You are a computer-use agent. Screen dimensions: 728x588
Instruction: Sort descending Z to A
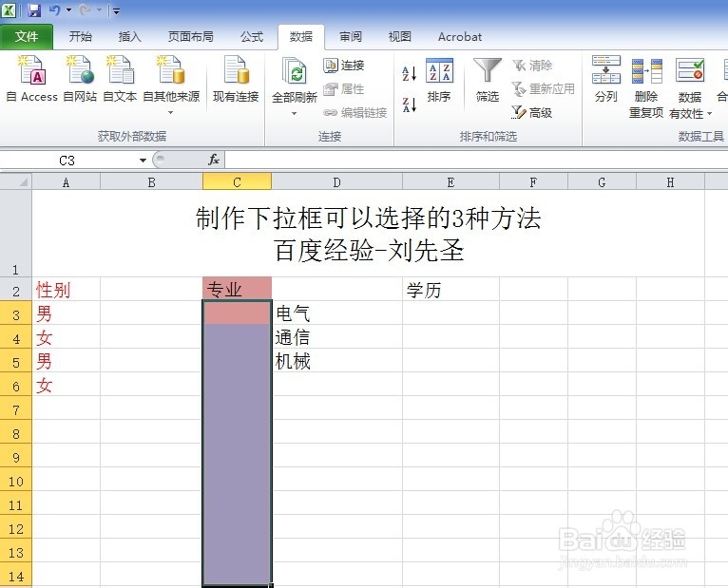pyautogui.click(x=409, y=104)
